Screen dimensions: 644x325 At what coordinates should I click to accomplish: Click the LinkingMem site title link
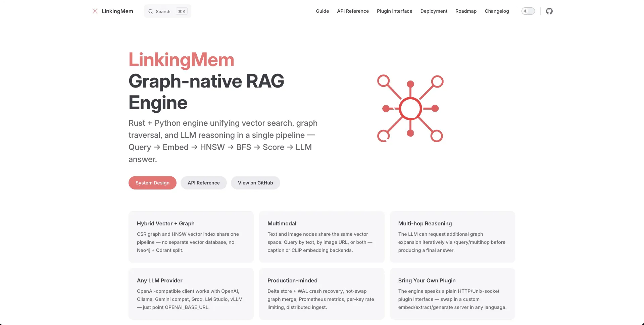(x=117, y=11)
